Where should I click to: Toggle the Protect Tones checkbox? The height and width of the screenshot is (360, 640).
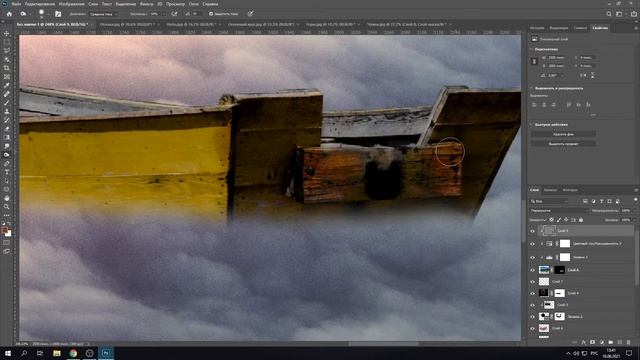pyautogui.click(x=211, y=14)
